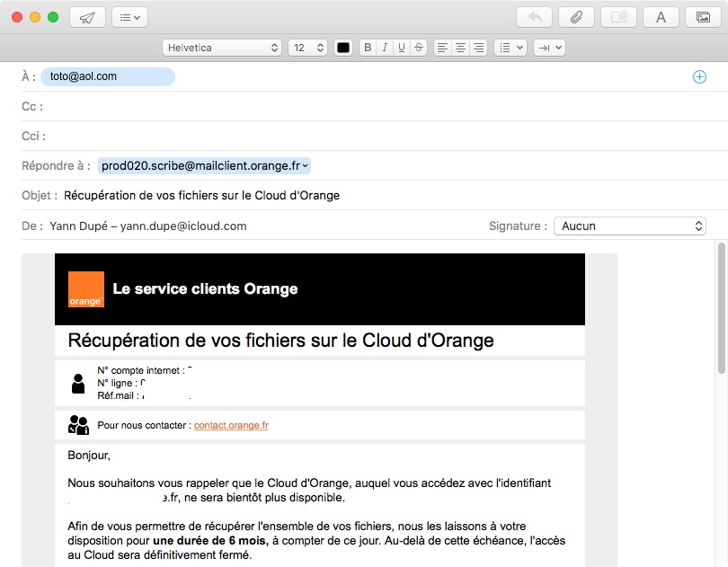
Task: Align text to the right
Action: click(478, 48)
